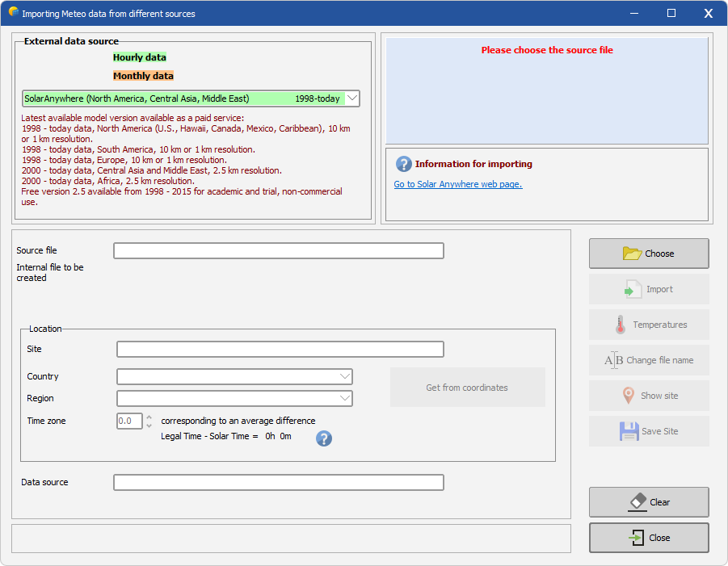Click the Time zone value field
Image resolution: width=728 pixels, height=566 pixels.
(129, 421)
